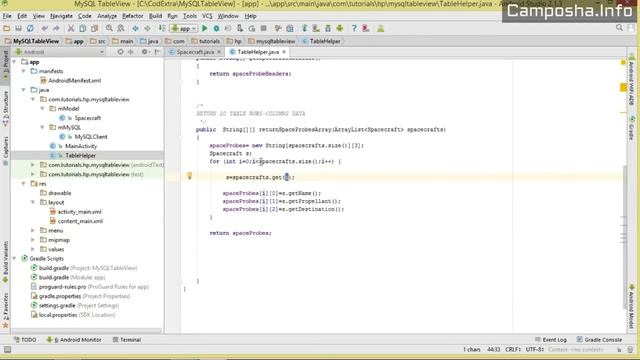
Task: Click the CRLF line separator in status bar
Action: click(x=513, y=350)
